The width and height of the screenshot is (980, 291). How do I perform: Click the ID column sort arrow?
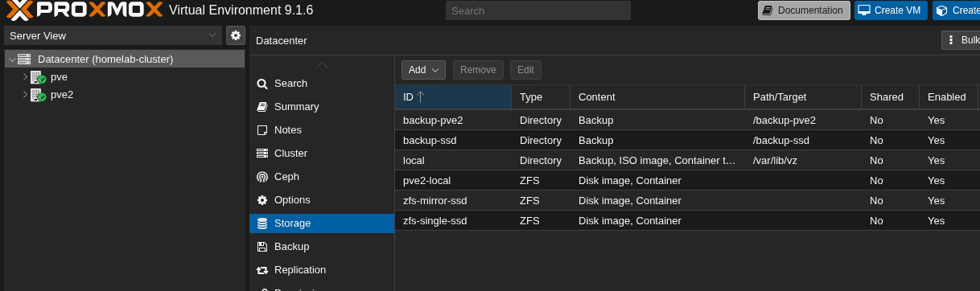(x=420, y=97)
